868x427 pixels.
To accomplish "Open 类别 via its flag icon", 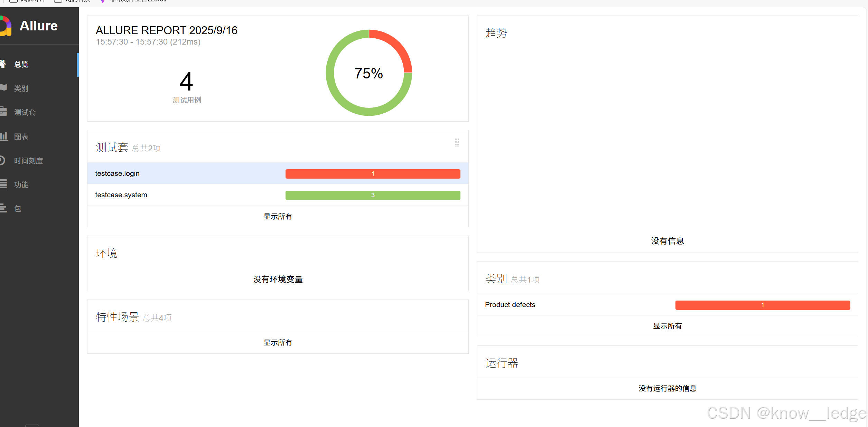I will [4, 88].
